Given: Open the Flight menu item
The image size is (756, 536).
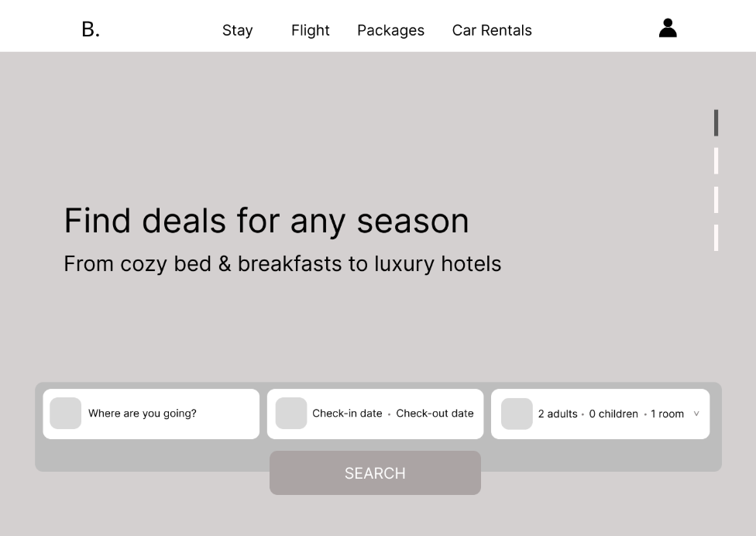Looking at the screenshot, I should (311, 30).
